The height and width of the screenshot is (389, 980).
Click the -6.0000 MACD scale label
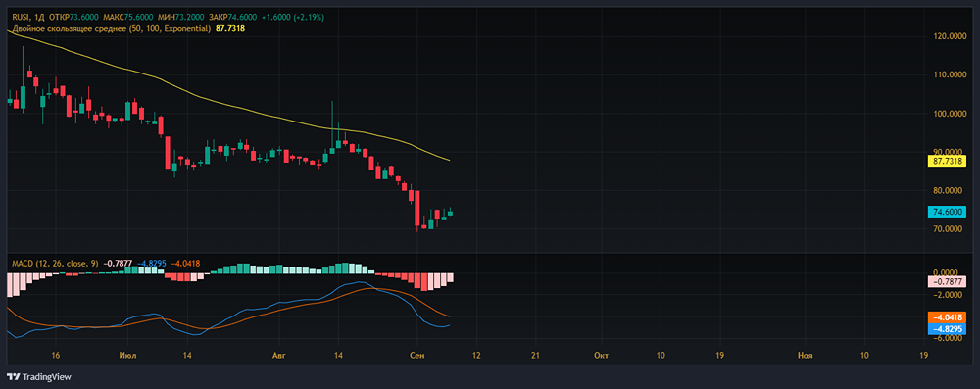pos(949,338)
